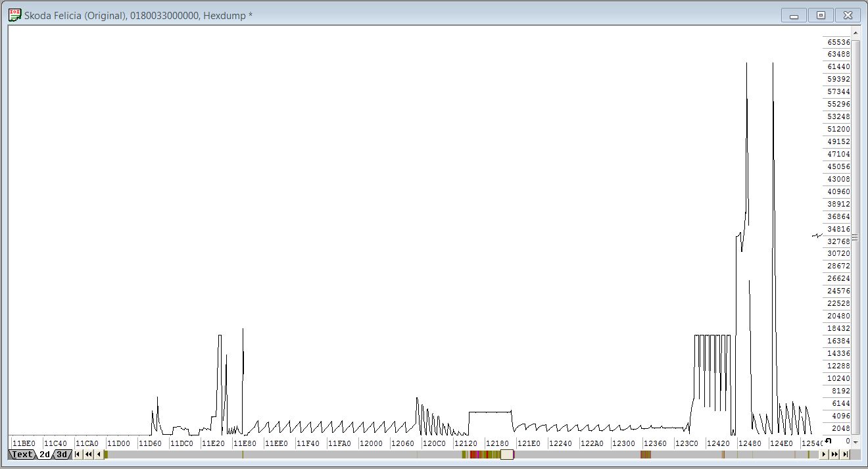Click the WinOLS window icon in title bar
Viewport: 868px width, 469px height.
click(x=14, y=15)
